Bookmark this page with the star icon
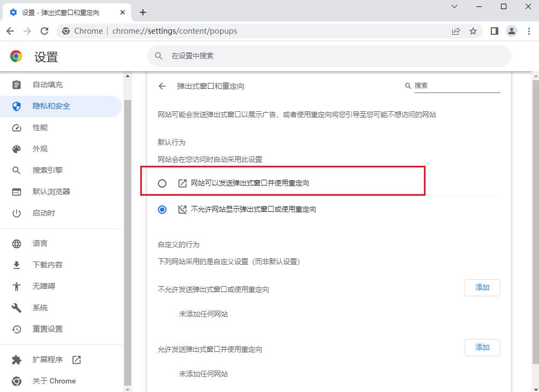 (x=473, y=31)
